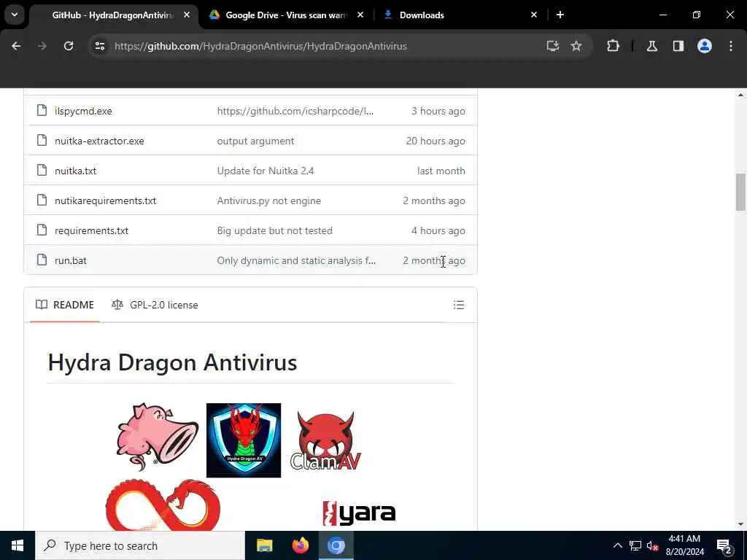Click the install app icon in address bar
This screenshot has height=560, width=747.
[553, 46]
